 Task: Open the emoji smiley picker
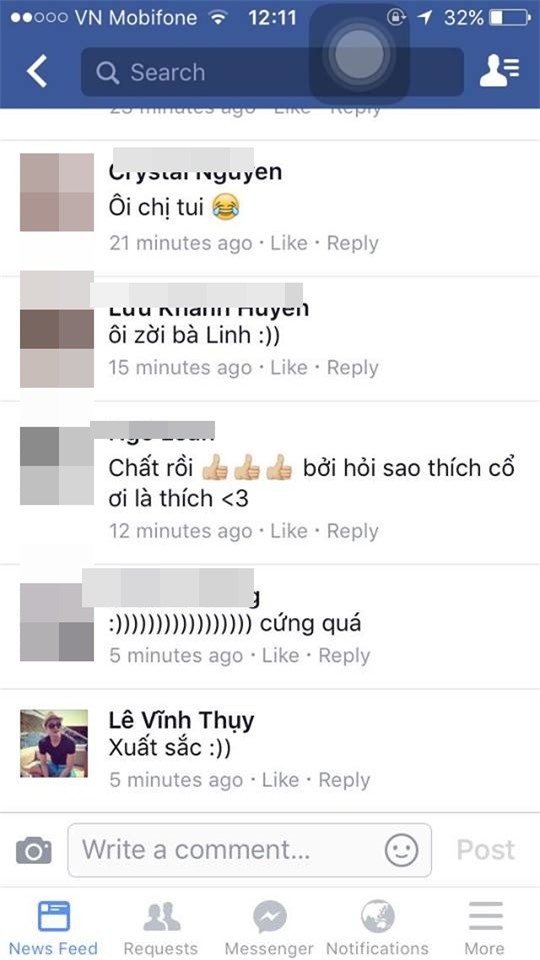point(402,850)
